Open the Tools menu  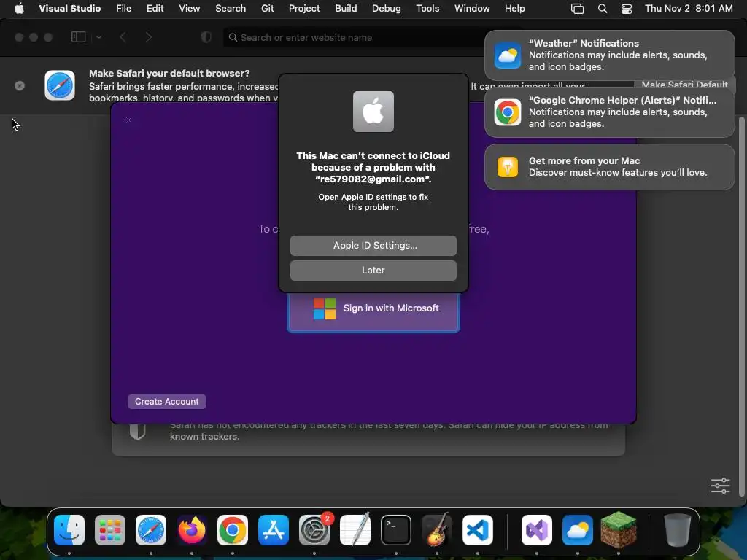(427, 9)
